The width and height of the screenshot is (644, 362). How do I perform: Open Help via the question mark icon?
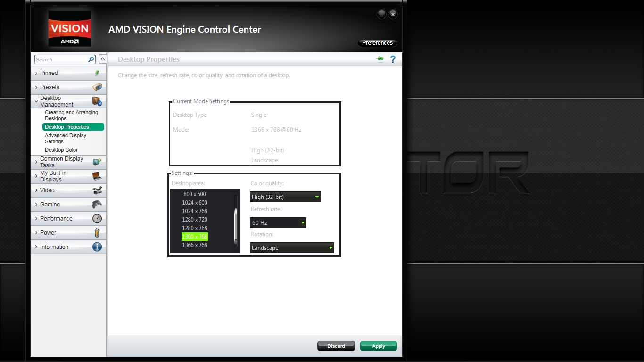tap(393, 59)
